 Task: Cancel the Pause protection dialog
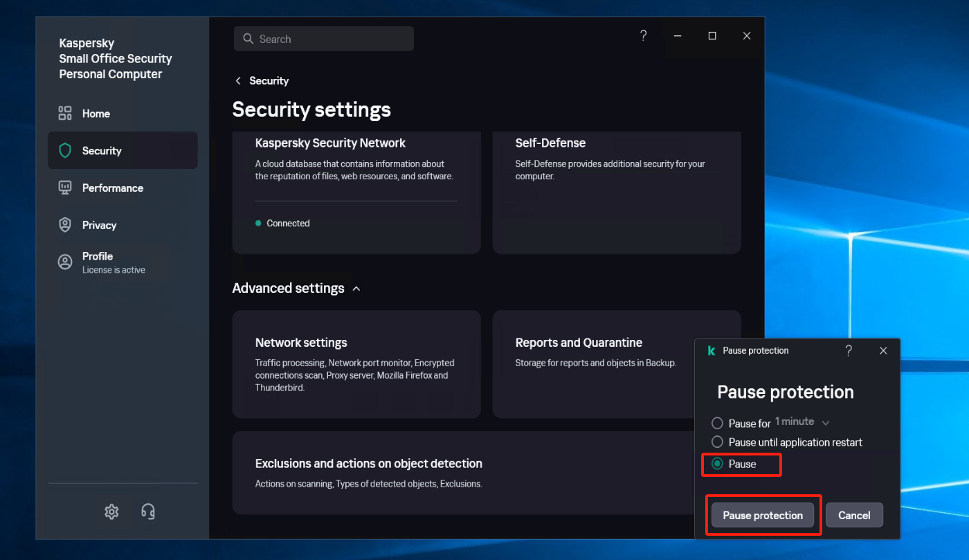[x=854, y=515]
